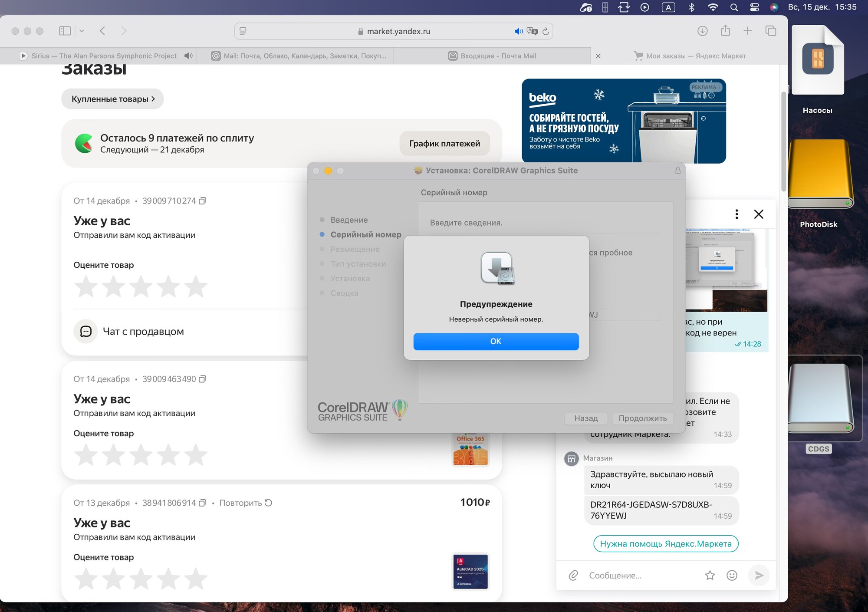Image resolution: width=868 pixels, height=612 pixels.
Task: Toggle Safari sidebar icon
Action: pos(65,31)
